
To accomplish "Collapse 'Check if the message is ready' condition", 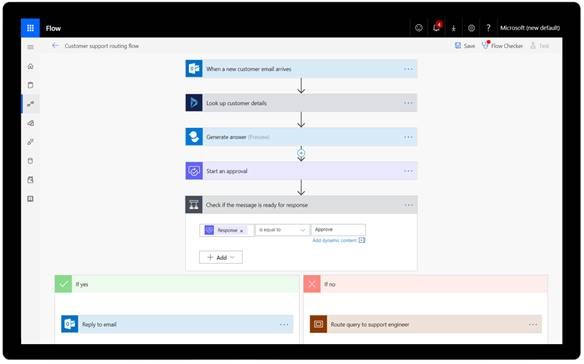I will click(x=301, y=205).
